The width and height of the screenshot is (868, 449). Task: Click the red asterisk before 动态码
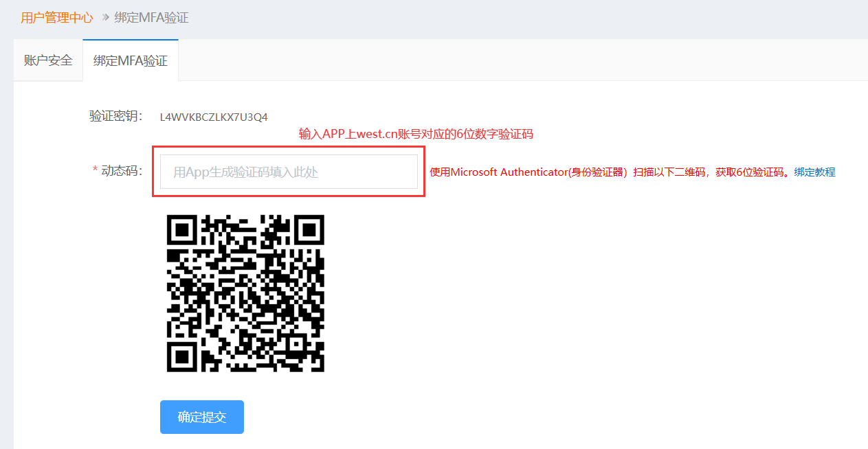pyautogui.click(x=95, y=171)
